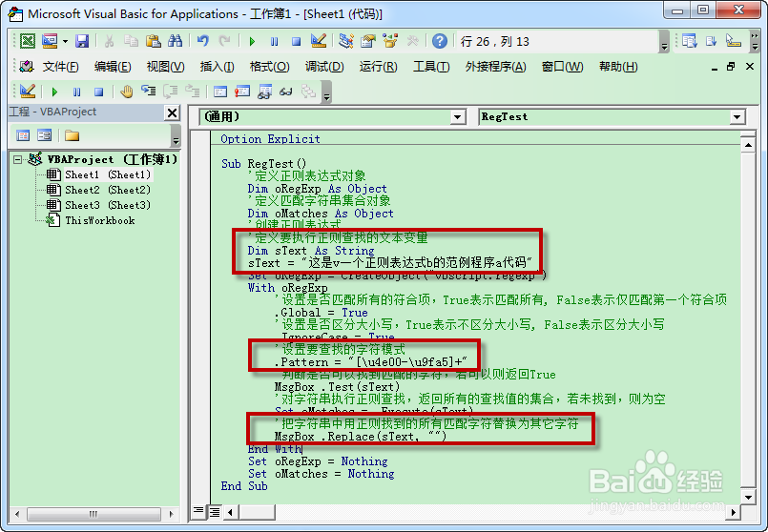The height and width of the screenshot is (532, 768).
Task: Run Sub from the debug toolbar
Action: [x=55, y=92]
